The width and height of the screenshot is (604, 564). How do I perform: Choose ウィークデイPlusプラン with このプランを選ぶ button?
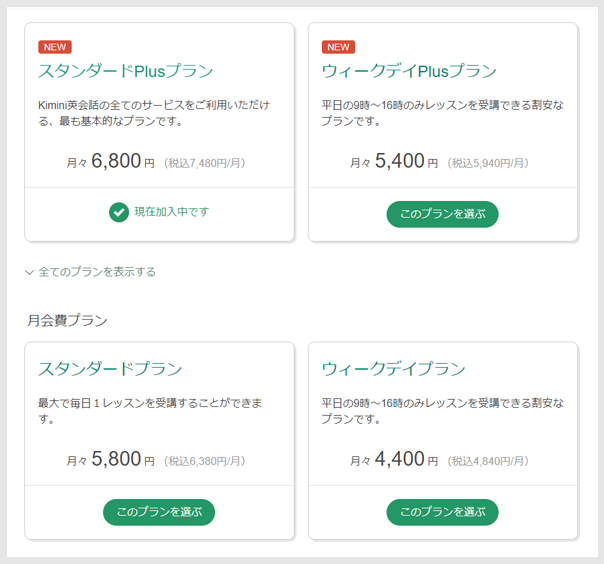442,214
